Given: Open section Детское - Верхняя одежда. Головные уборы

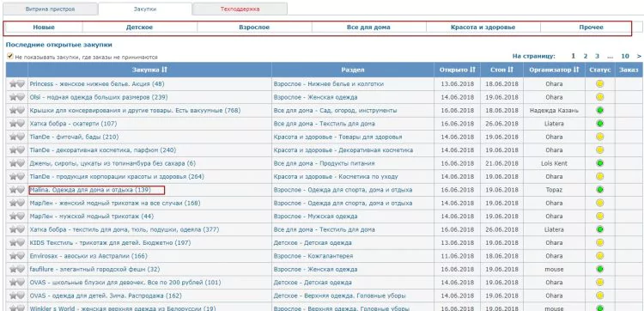Looking at the screenshot, I should [x=340, y=296].
